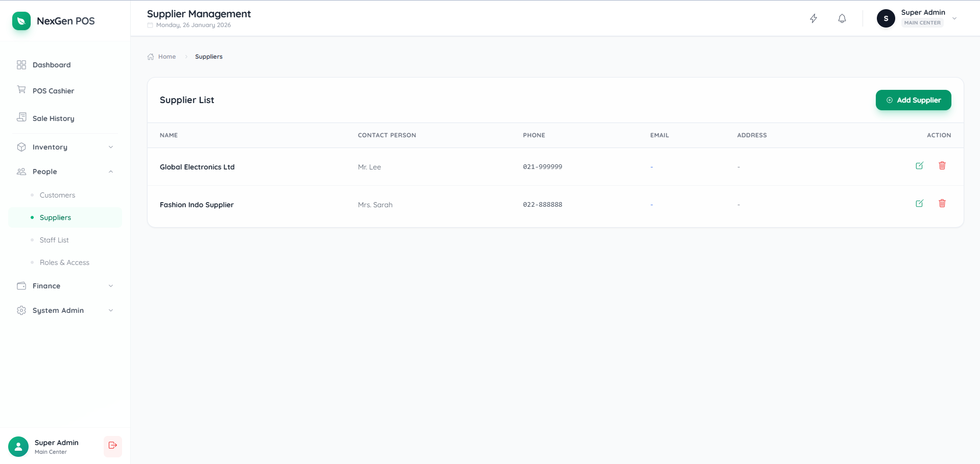
Task: Select Customers in the People menu
Action: [57, 194]
